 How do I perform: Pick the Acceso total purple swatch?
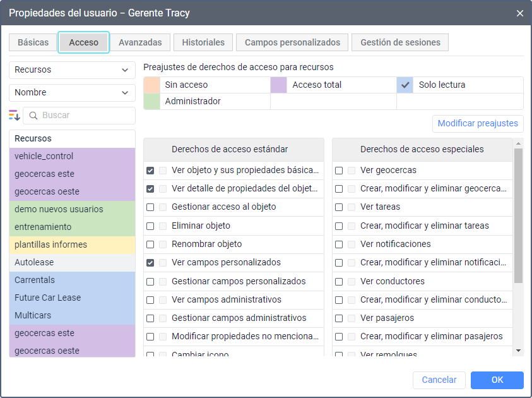point(278,85)
